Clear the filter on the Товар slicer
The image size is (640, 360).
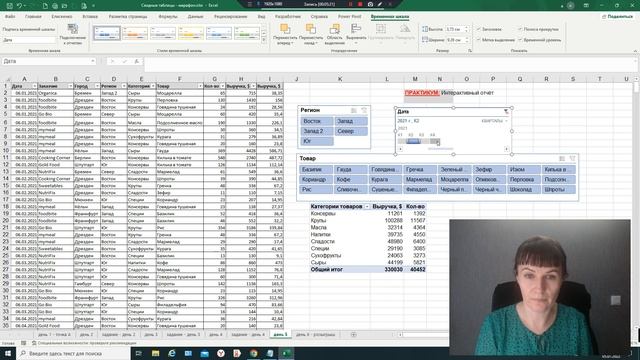[572, 158]
